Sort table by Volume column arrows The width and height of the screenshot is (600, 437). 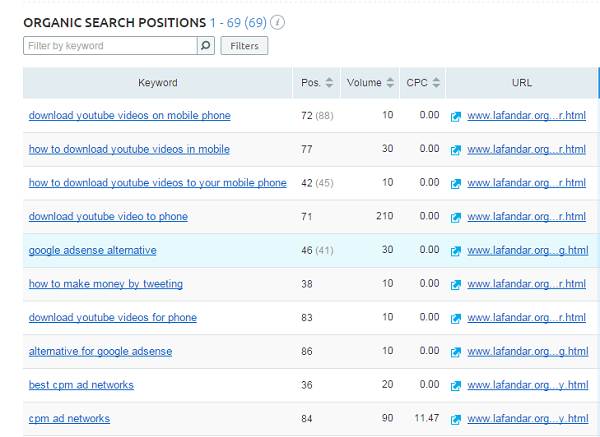390,83
